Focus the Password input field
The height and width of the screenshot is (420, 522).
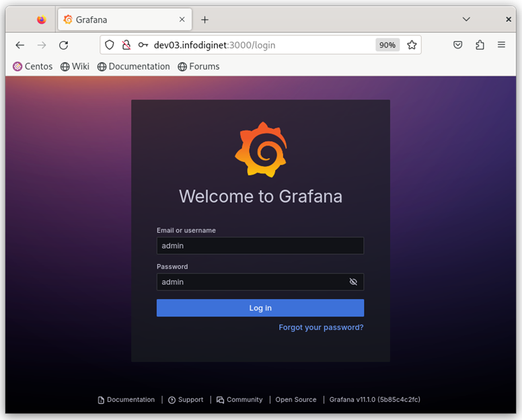[260, 282]
